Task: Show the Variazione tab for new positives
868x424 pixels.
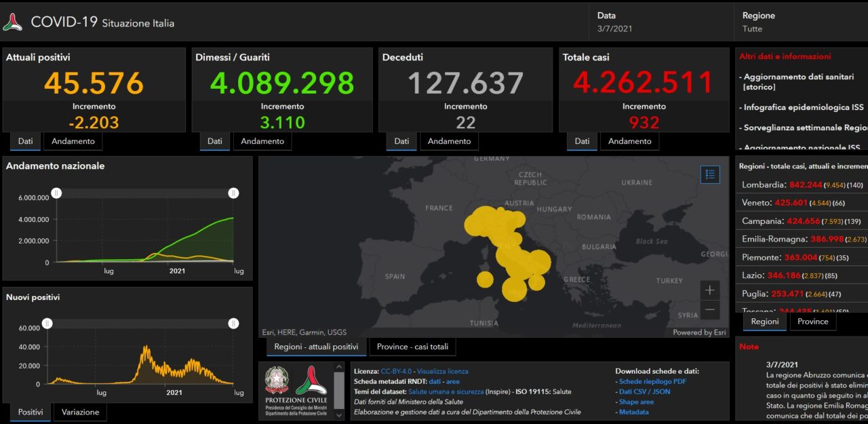Action: [80, 412]
